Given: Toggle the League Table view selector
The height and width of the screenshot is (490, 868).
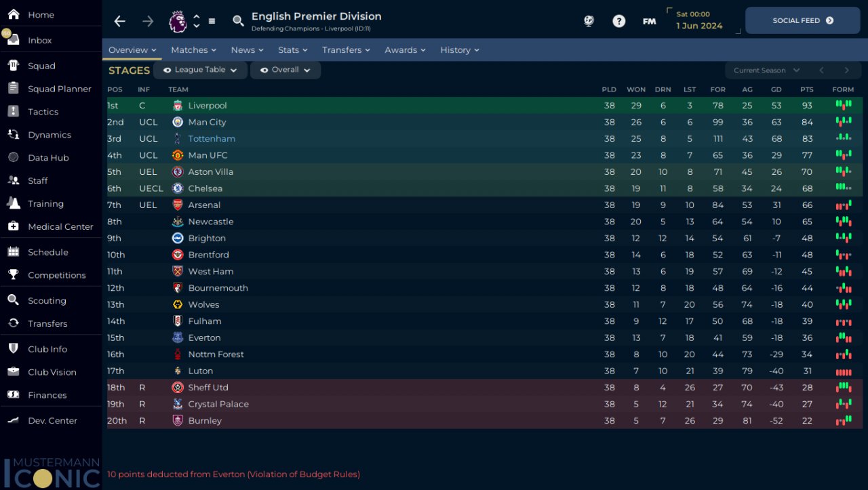Looking at the screenshot, I should pyautogui.click(x=200, y=70).
